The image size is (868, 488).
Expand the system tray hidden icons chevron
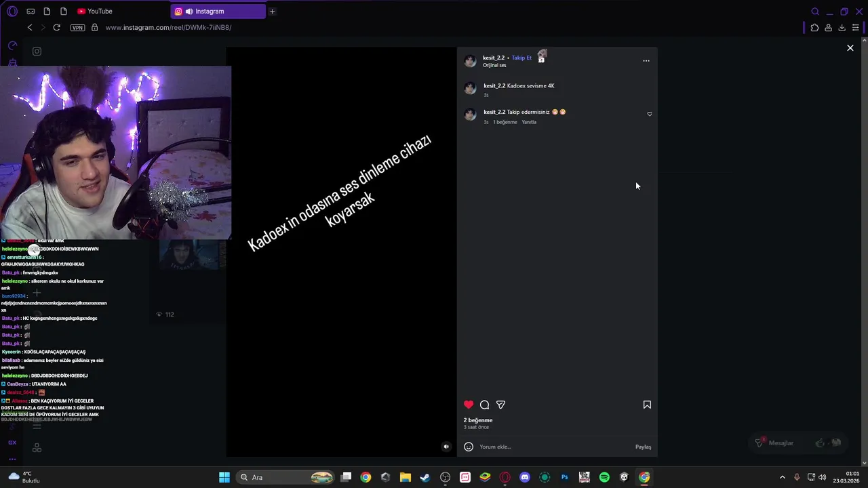pos(782,477)
